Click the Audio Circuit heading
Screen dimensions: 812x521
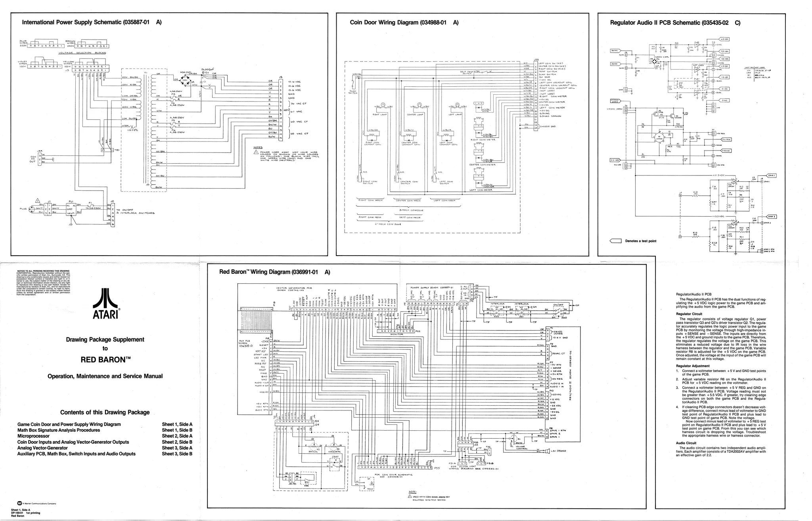point(686,443)
